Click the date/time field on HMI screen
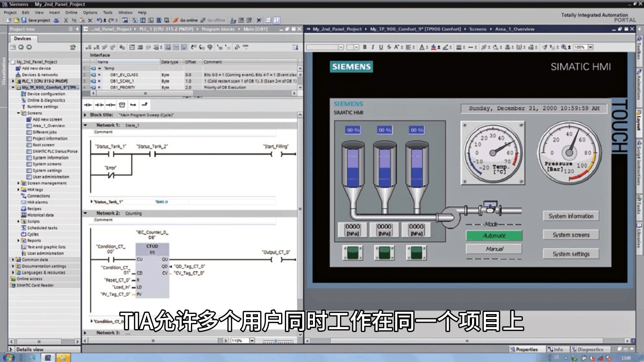 pos(534,109)
